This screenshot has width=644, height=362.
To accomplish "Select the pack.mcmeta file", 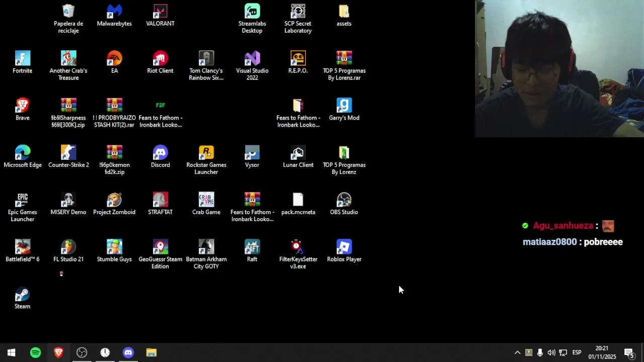I will point(298,204).
